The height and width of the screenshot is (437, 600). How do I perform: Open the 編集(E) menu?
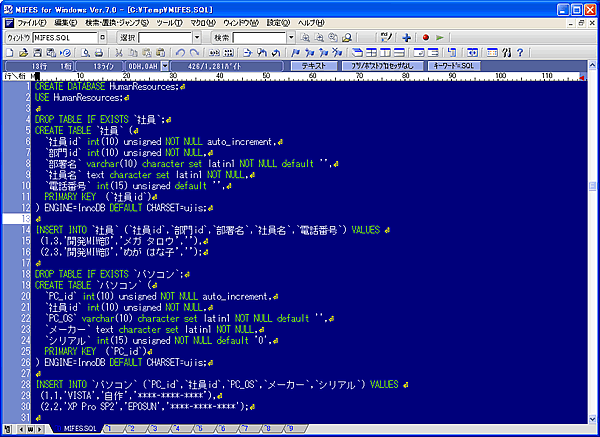[x=65, y=23]
